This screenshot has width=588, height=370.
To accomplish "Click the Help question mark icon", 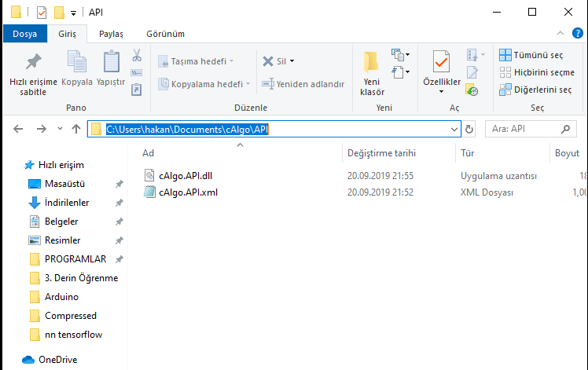I will [x=578, y=33].
